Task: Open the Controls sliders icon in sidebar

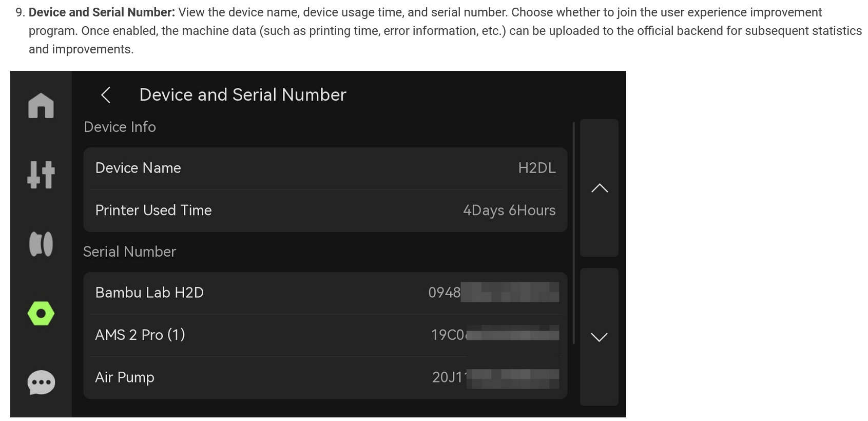Action: (x=41, y=175)
